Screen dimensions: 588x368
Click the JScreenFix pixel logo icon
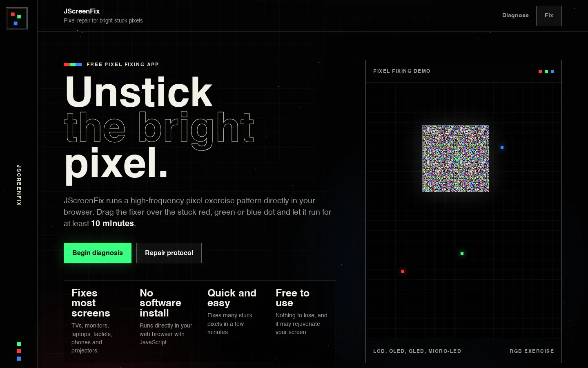(17, 18)
